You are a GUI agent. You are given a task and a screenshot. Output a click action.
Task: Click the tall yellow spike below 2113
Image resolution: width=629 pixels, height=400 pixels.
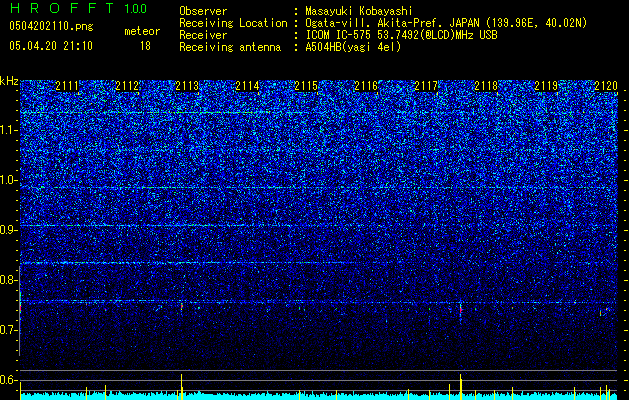181,387
